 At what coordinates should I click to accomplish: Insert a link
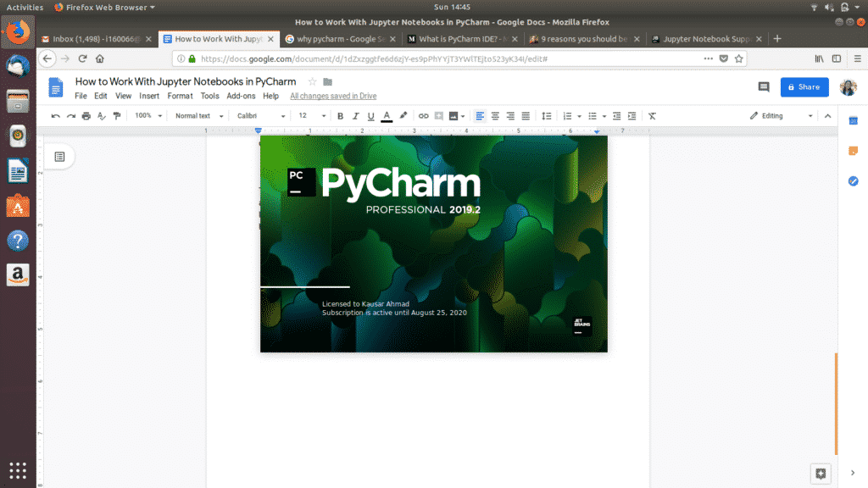(423, 115)
